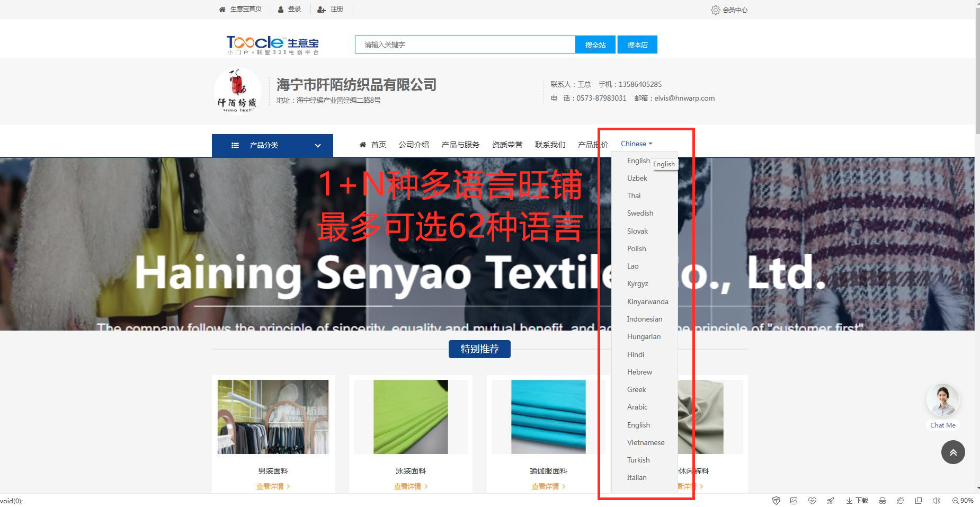
Task: Open the 公司介绍 nav item
Action: tap(414, 145)
